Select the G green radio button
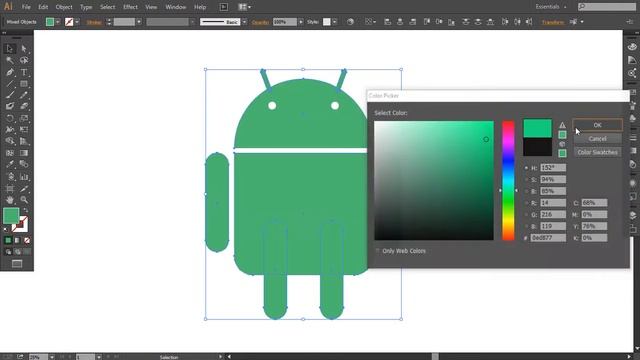This screenshot has height=360, width=640. tap(526, 214)
